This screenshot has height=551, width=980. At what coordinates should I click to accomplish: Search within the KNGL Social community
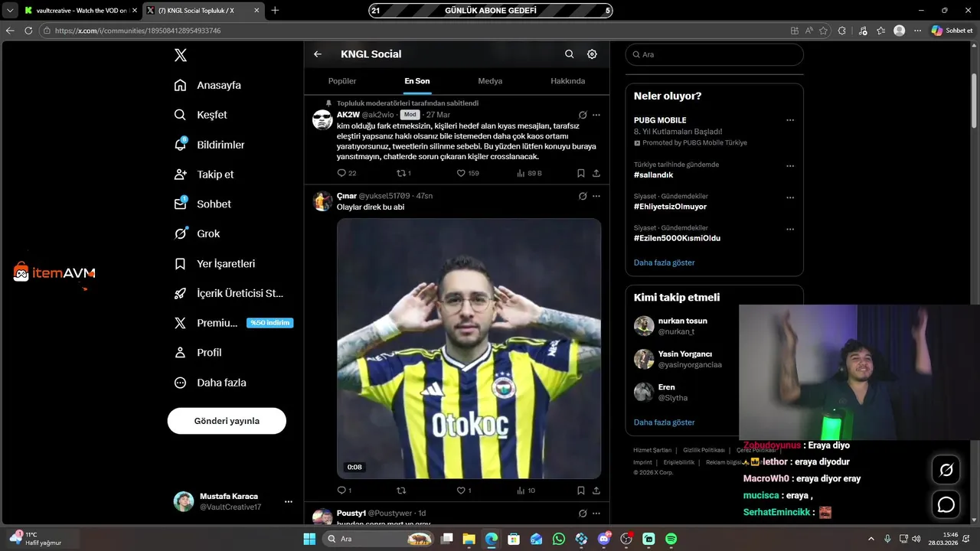tap(569, 54)
